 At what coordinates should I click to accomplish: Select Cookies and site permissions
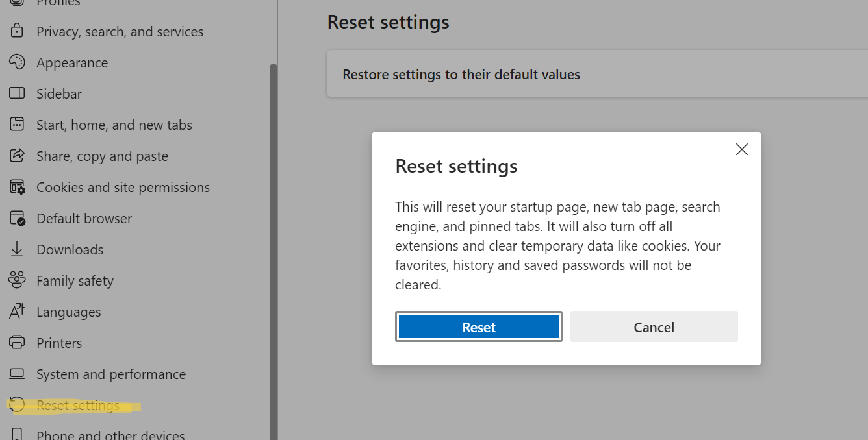[123, 187]
